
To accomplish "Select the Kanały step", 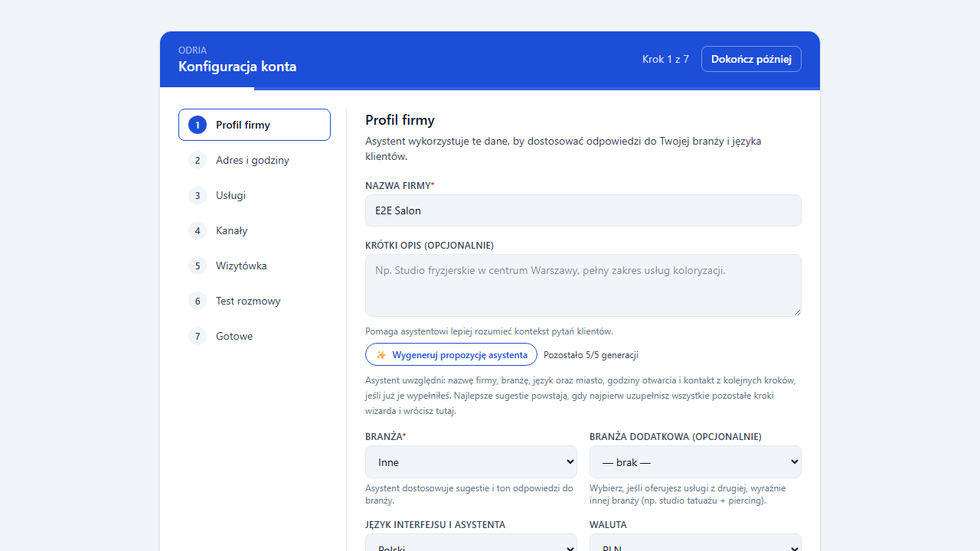I will (x=254, y=230).
